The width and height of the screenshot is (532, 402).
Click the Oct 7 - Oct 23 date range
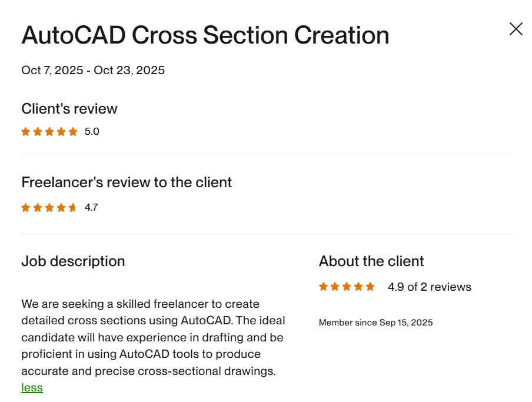coord(93,71)
